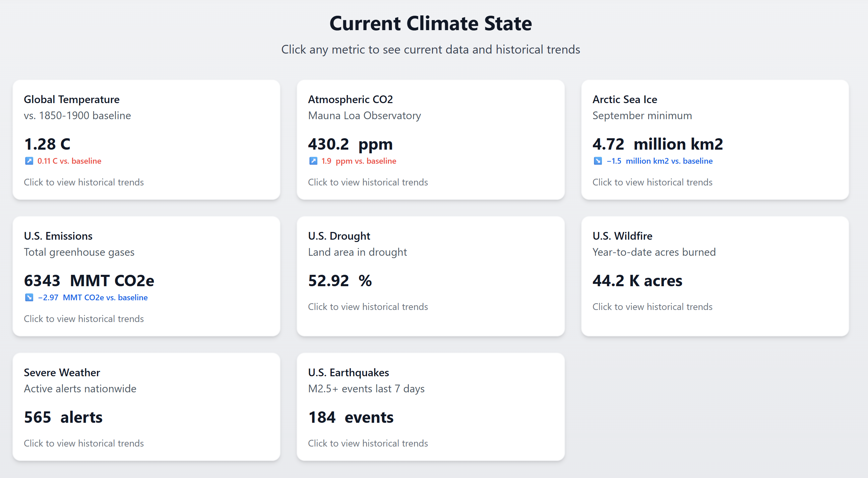Open the Global Temperature card title
The height and width of the screenshot is (478, 868).
(x=71, y=99)
